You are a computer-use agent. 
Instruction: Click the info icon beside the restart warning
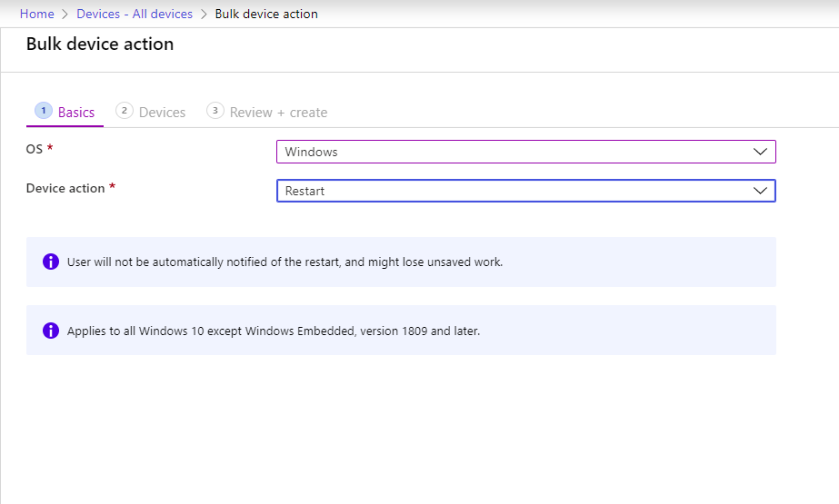(x=51, y=262)
